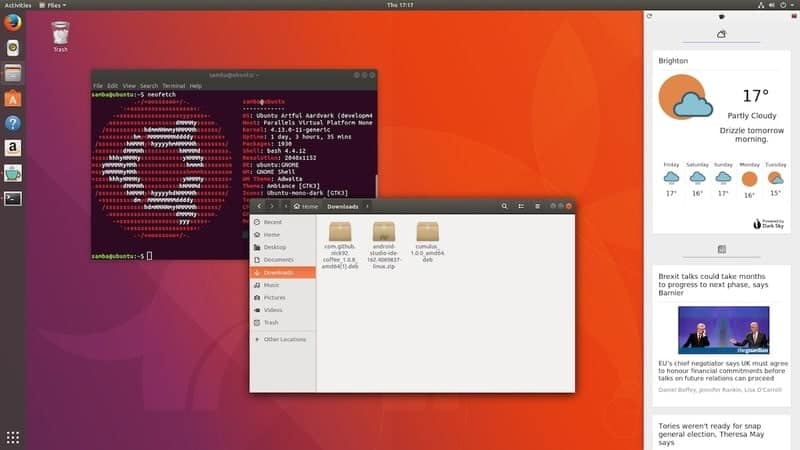Open Rhythmbox music player from the dock
This screenshot has height=450, width=800.
pyautogui.click(x=13, y=48)
